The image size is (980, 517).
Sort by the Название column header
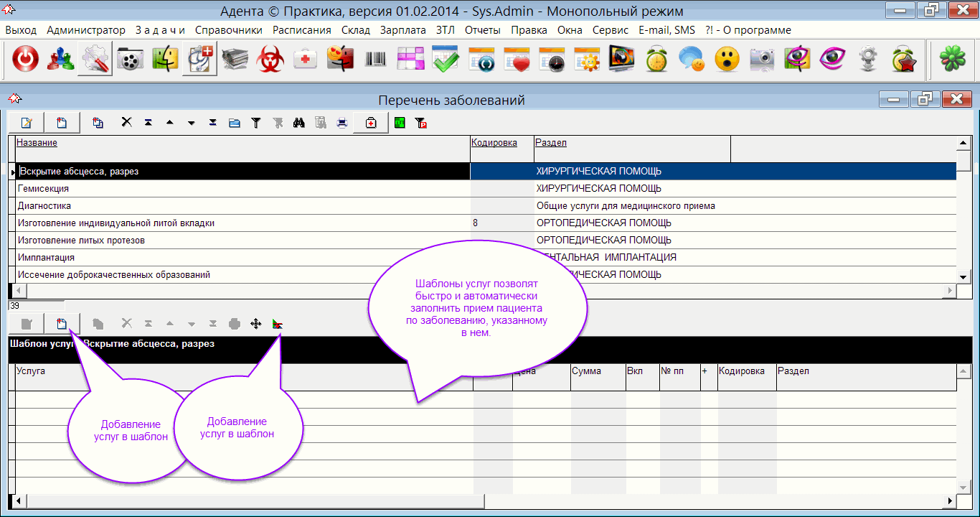37,143
